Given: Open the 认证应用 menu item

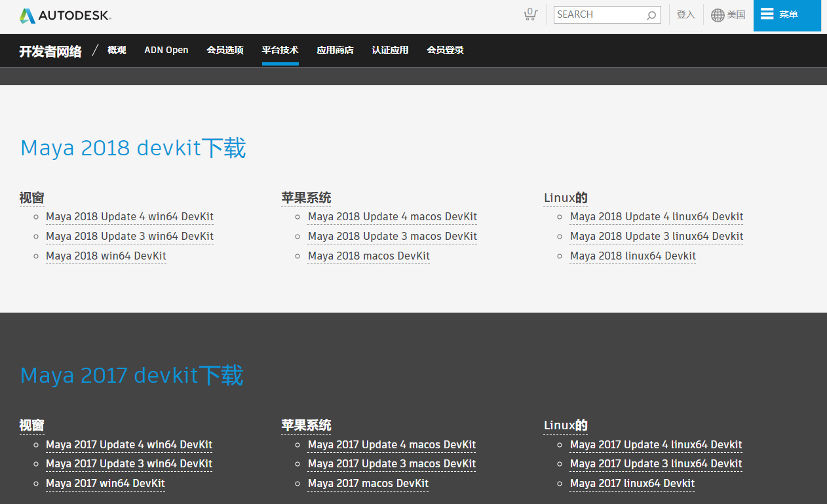Looking at the screenshot, I should pos(390,50).
